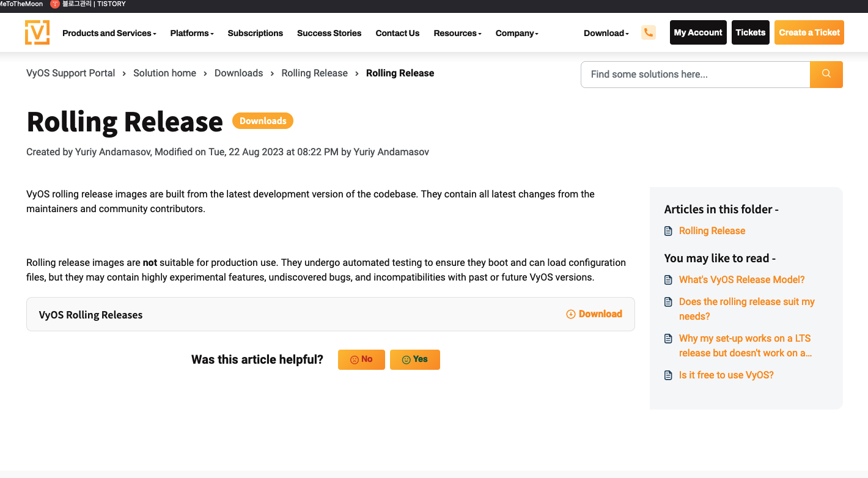Click the You may like to read heading
Image resolution: width=868 pixels, height=478 pixels.
click(720, 258)
